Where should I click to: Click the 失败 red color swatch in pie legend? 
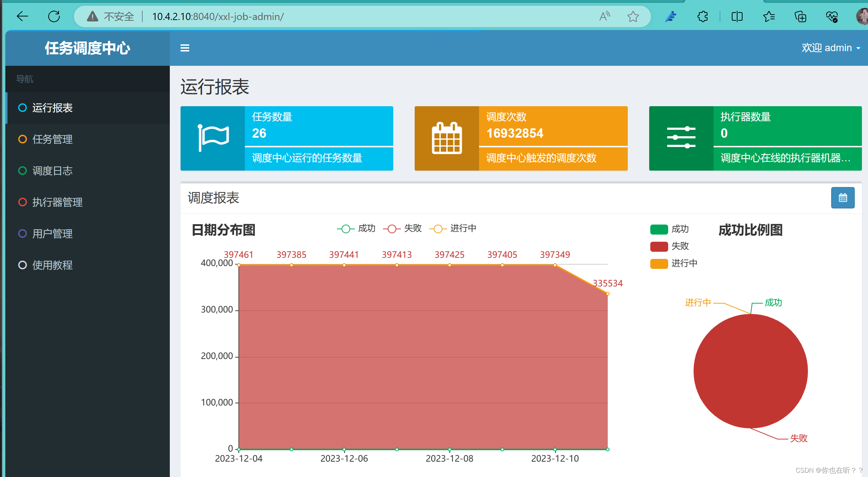pyautogui.click(x=659, y=246)
